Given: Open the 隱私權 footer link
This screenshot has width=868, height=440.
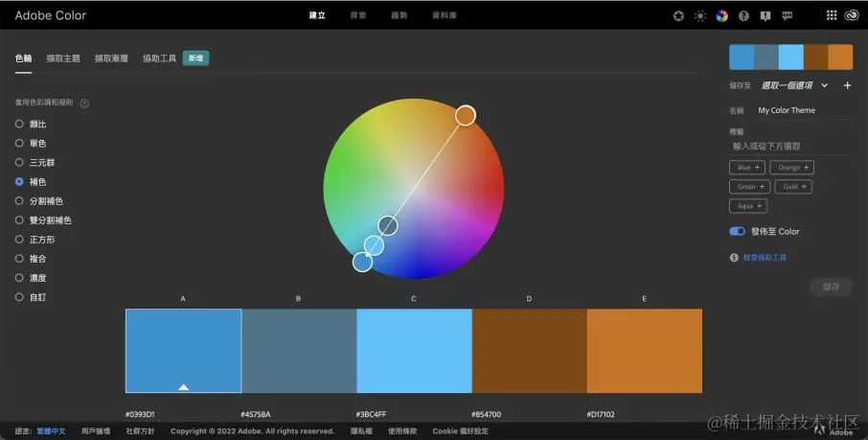Looking at the screenshot, I should pos(361,431).
